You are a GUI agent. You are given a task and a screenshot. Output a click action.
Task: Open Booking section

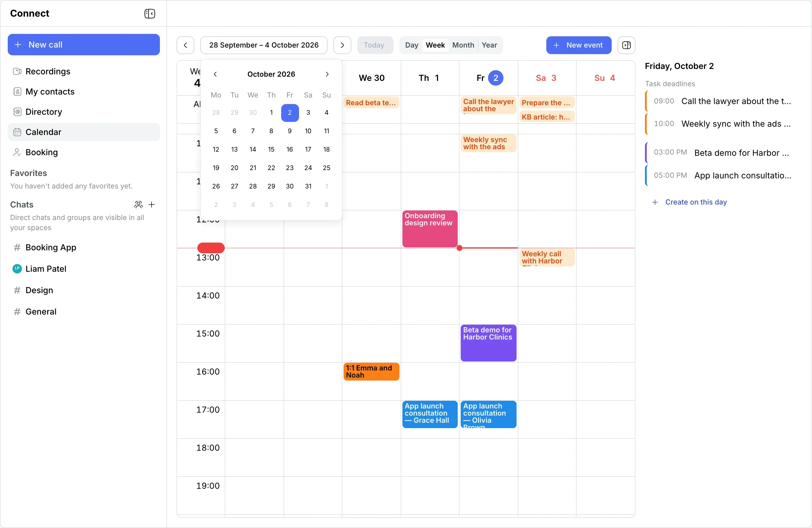(84, 152)
